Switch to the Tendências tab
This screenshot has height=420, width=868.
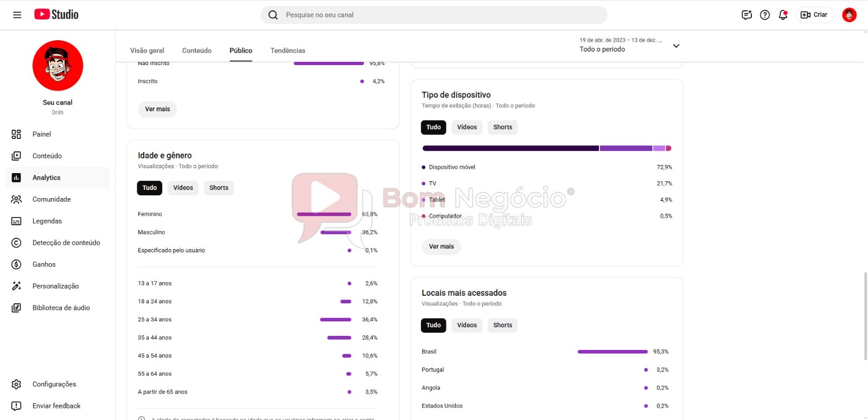[x=288, y=50]
